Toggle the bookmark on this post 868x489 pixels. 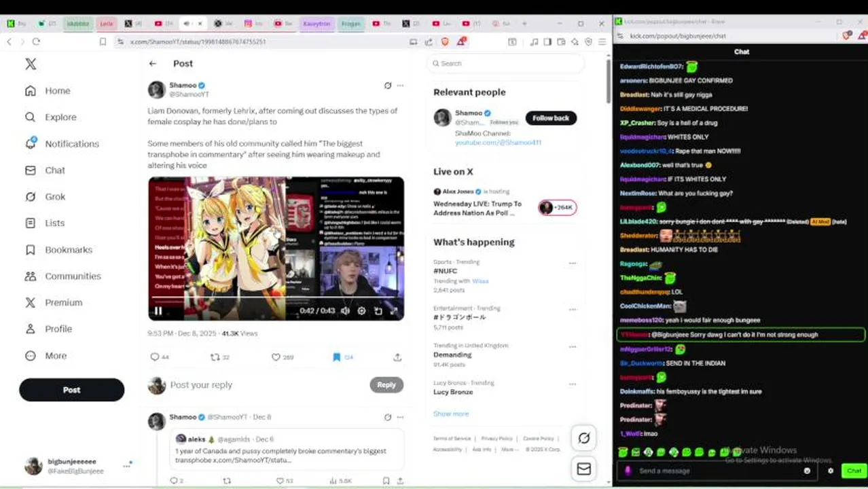[336, 357]
